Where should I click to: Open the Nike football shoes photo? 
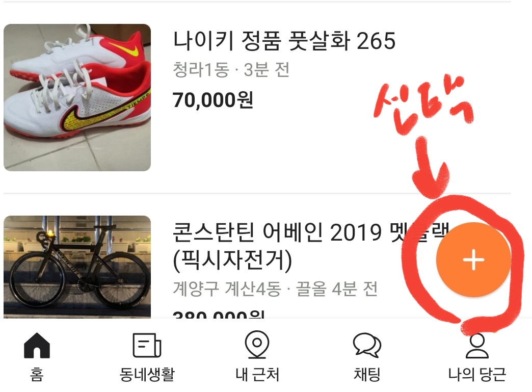[77, 97]
